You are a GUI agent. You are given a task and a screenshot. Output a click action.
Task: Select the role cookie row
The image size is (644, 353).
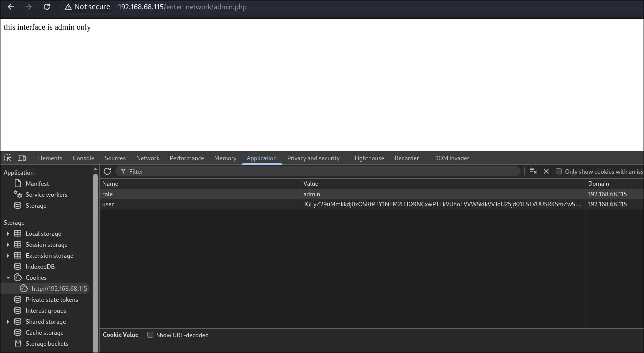click(200, 194)
